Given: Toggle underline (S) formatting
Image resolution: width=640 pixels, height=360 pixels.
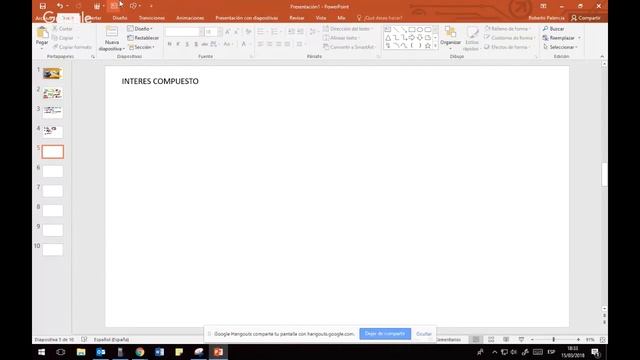Looking at the screenshot, I should [x=187, y=44].
